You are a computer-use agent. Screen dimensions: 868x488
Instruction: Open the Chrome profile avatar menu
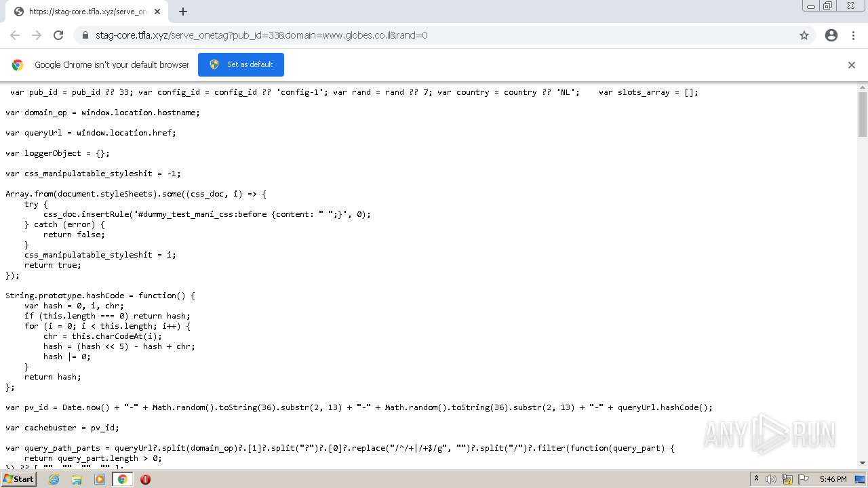[x=831, y=35]
